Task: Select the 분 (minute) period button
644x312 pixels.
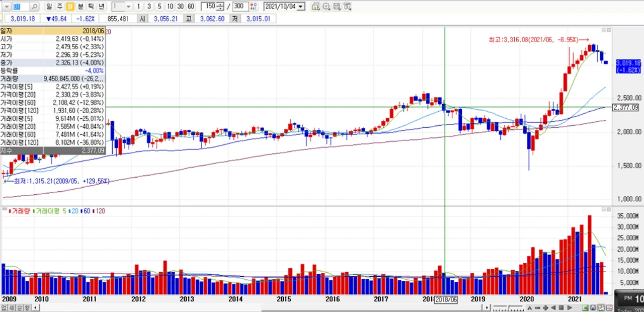Action: click(80, 7)
